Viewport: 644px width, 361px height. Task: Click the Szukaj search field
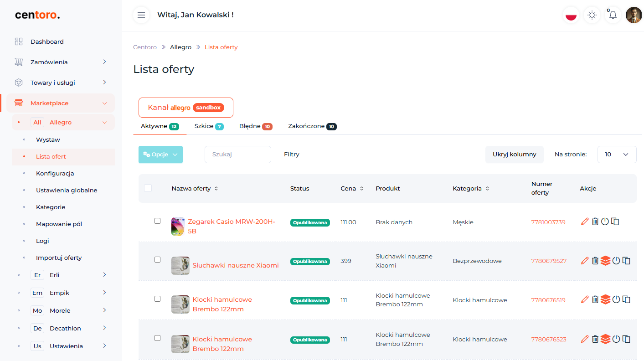click(237, 155)
